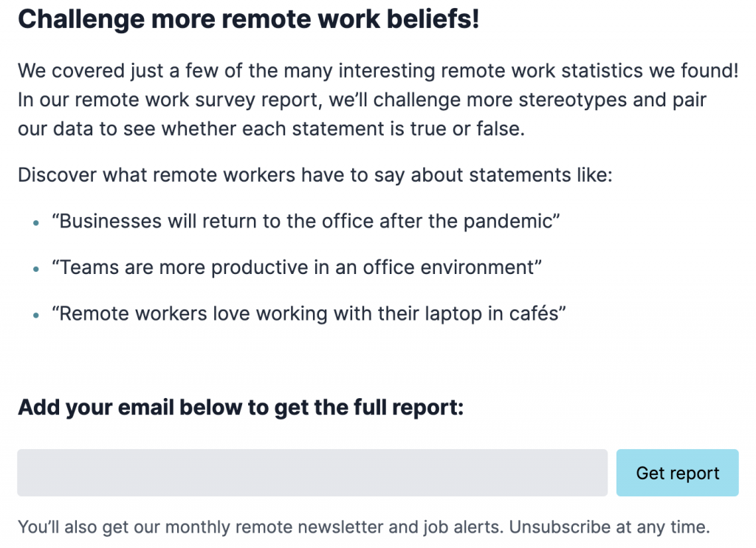Click the email address input field
The width and height of the screenshot is (756, 548).
tap(312, 473)
